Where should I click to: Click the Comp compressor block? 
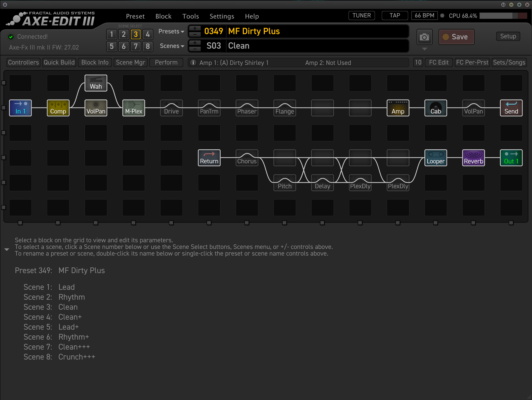(58, 108)
